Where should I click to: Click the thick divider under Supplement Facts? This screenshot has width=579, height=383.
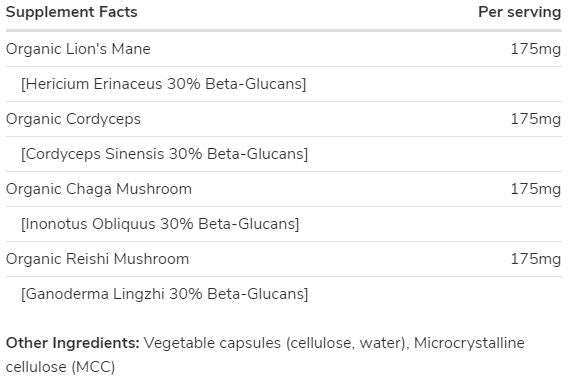tap(284, 30)
